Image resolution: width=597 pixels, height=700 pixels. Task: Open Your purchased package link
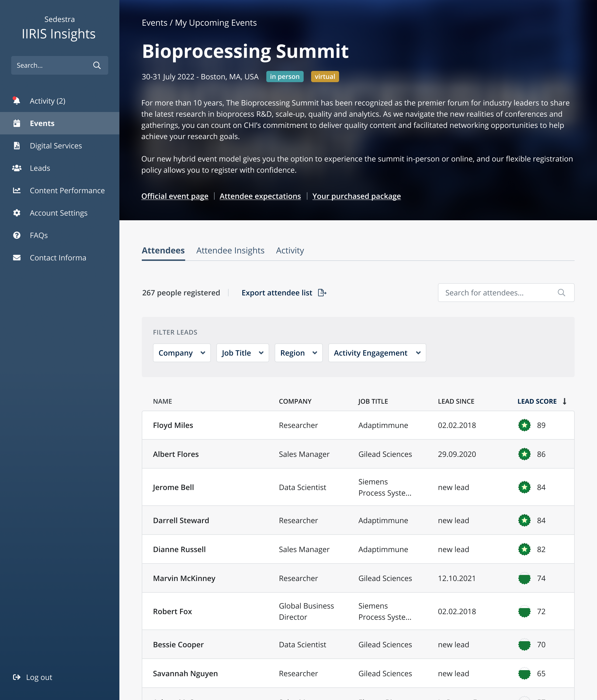tap(357, 196)
